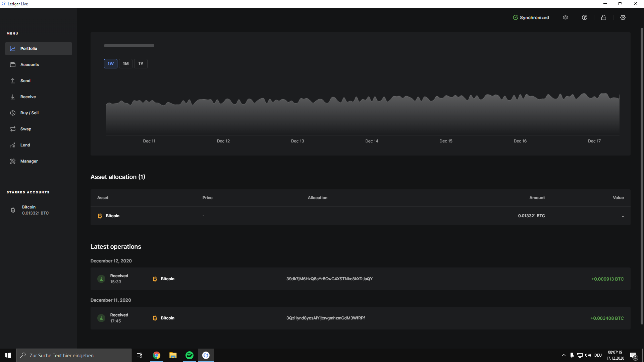Screen dimensions: 644x362
Task: Open the Receive page from the sidebar
Action: 28,97
